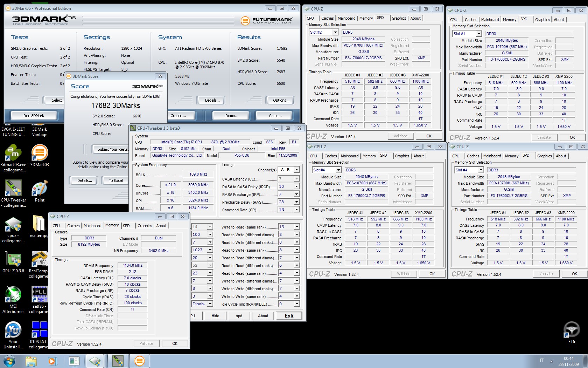Open the cpuz collegamento desktop shortcut
The image size is (588, 368).
13,229
